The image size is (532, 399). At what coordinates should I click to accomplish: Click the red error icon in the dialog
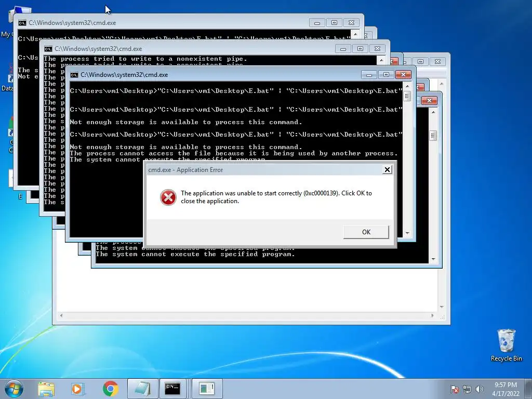click(168, 197)
